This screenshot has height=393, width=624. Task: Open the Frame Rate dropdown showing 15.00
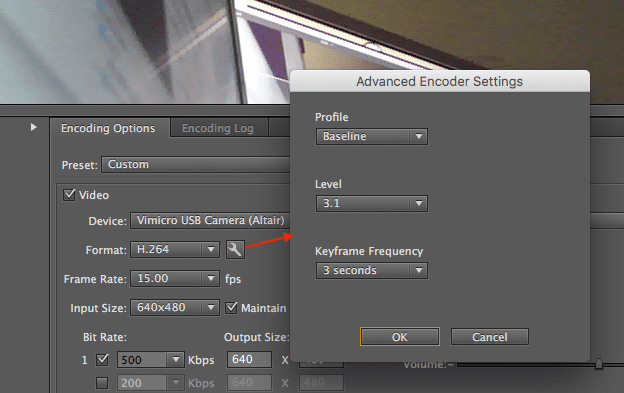(x=175, y=278)
